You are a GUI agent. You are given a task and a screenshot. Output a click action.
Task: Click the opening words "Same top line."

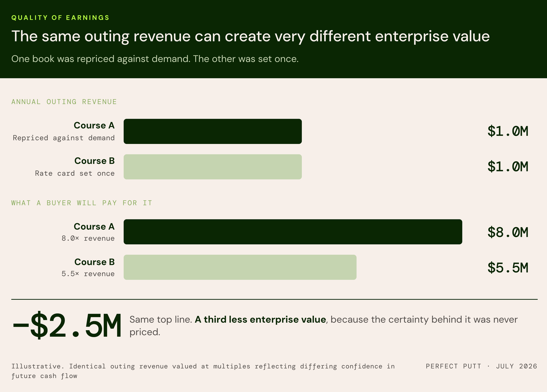point(161,320)
